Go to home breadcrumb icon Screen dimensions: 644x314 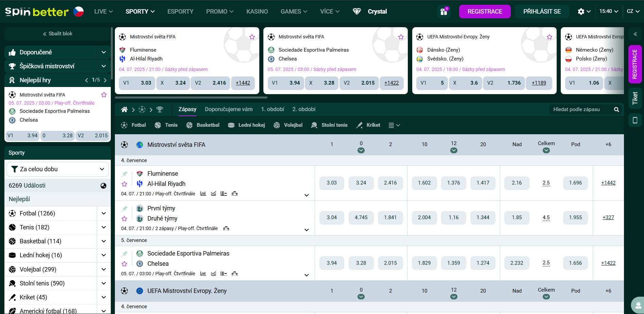coord(124,109)
